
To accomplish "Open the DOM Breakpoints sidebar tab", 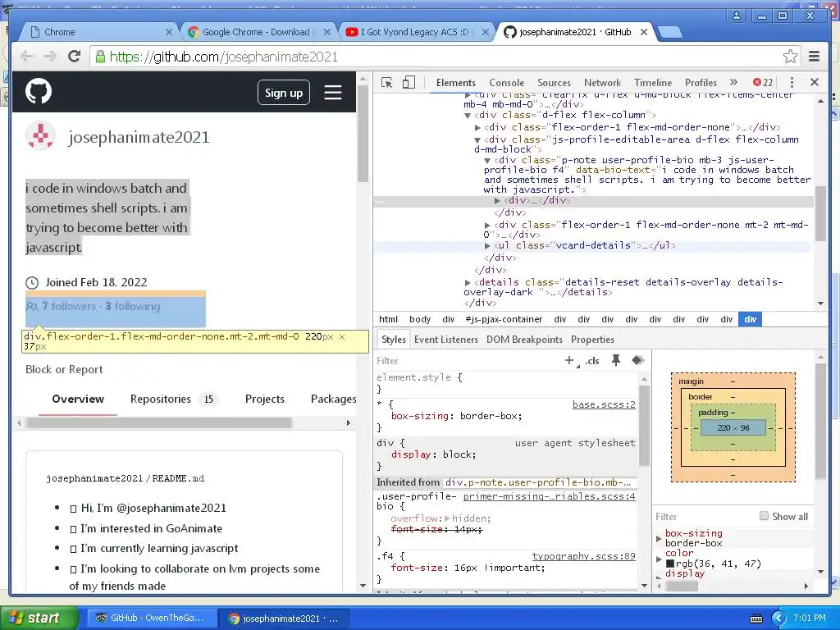I will 524,339.
